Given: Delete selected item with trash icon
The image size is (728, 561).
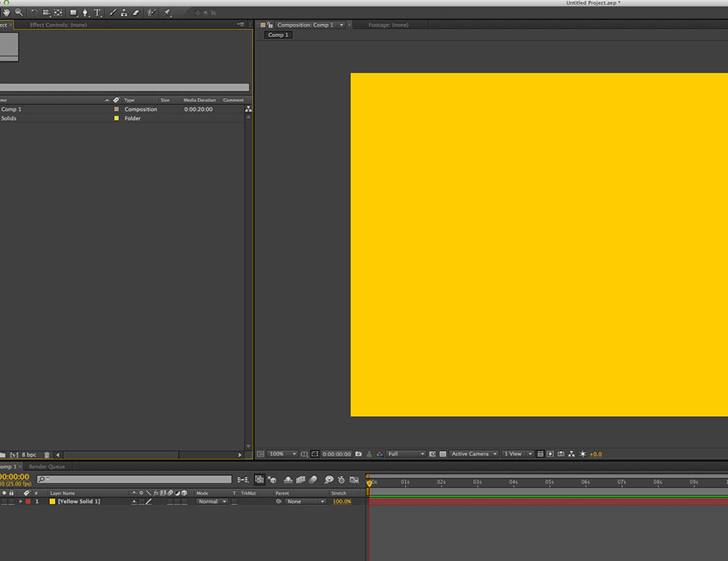Looking at the screenshot, I should (47, 455).
